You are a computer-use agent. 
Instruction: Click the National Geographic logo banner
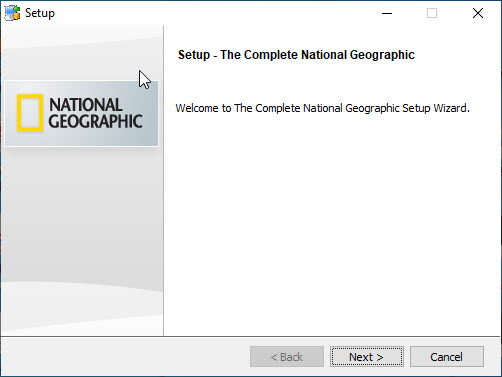(x=81, y=113)
